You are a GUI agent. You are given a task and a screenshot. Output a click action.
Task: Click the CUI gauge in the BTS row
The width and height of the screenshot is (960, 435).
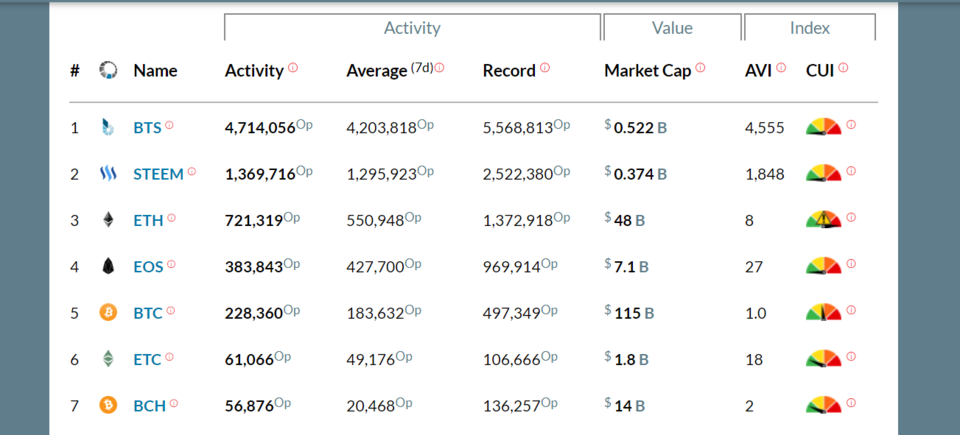click(823, 127)
